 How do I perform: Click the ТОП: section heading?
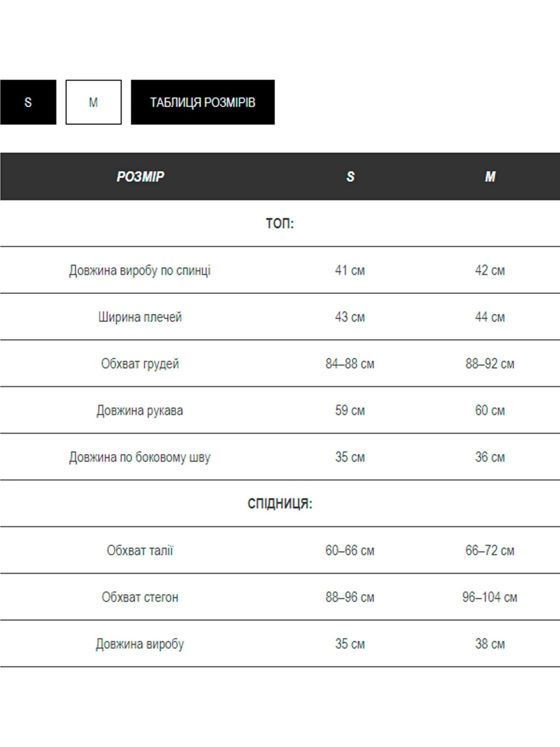pos(280,223)
